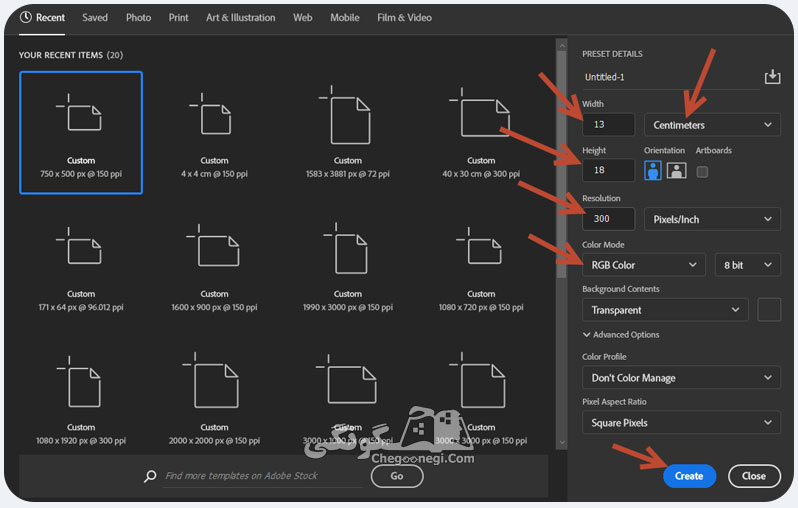The image size is (798, 508).
Task: Select portrait orientation icon
Action: point(652,171)
